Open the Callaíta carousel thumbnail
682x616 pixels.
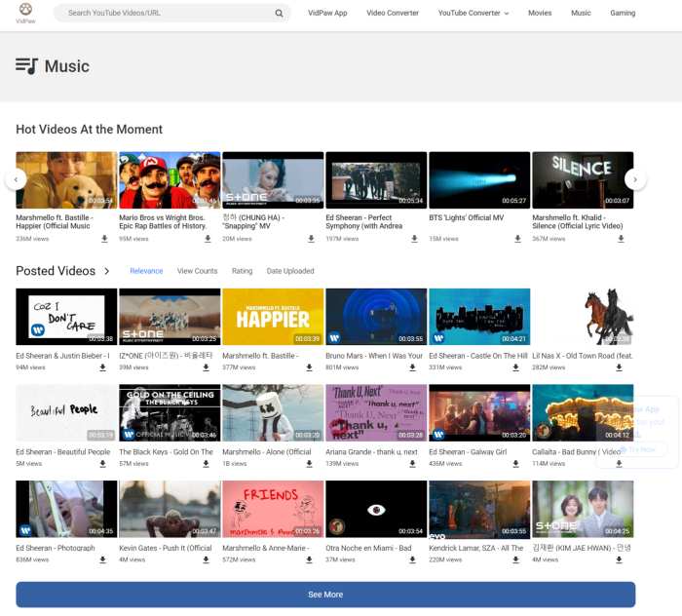point(583,413)
